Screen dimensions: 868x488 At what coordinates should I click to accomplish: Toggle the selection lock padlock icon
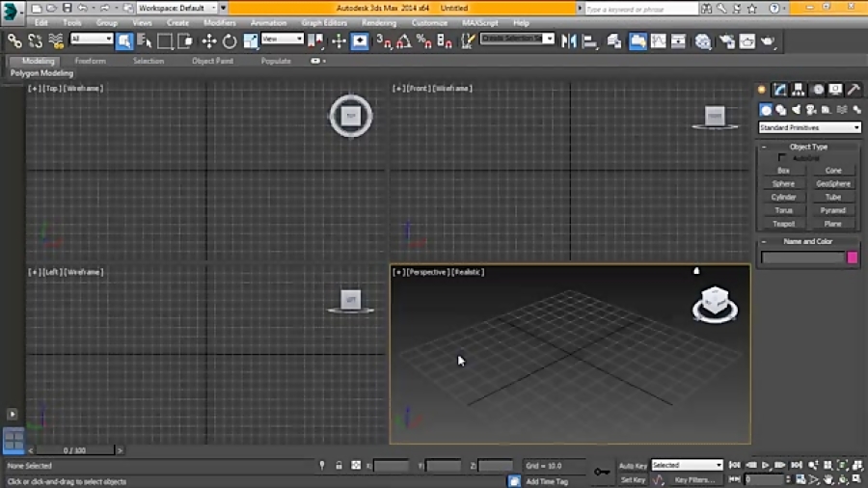[x=339, y=465]
